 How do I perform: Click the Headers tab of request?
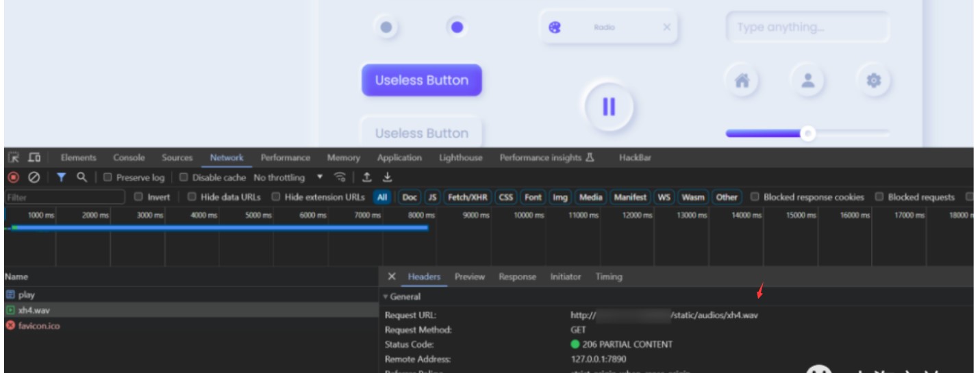[x=424, y=276]
